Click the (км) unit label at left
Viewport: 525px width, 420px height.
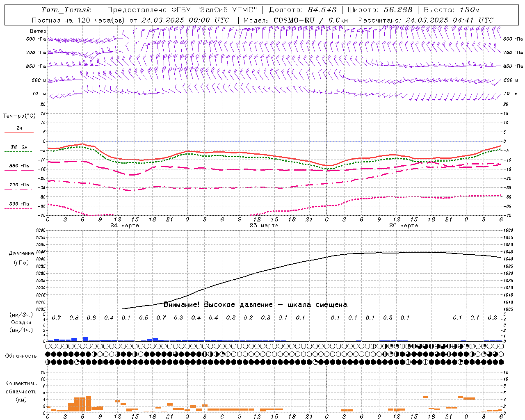coord(21,399)
